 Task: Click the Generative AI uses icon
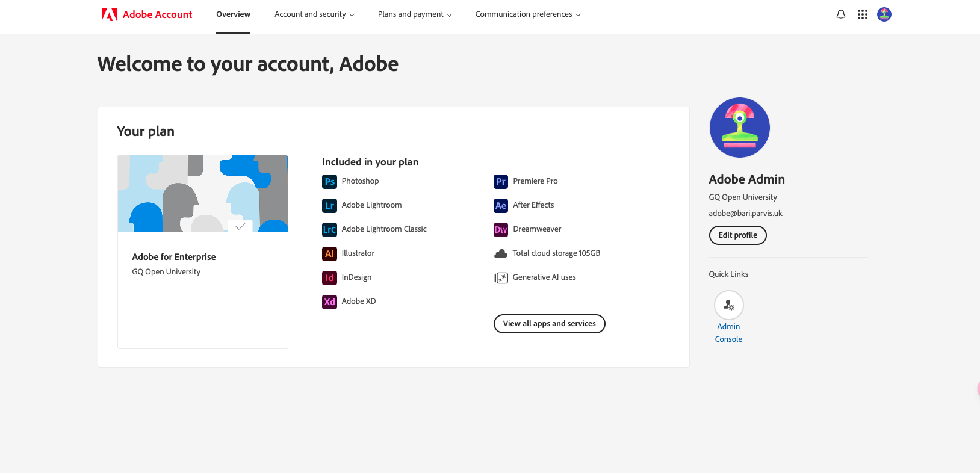coord(501,277)
